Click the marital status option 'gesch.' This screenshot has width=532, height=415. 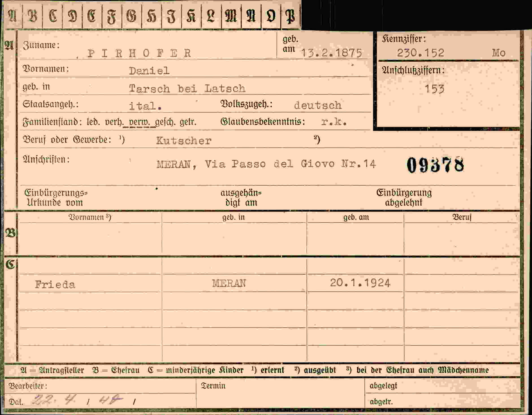[165, 122]
